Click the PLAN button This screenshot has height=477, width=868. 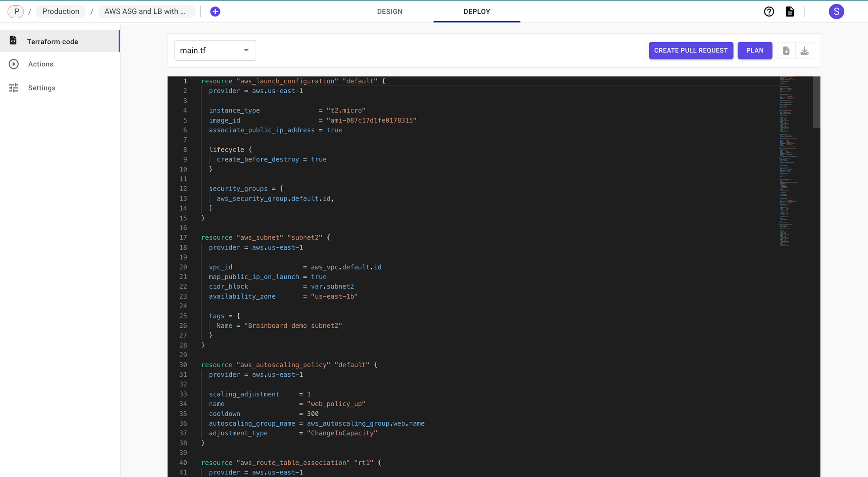click(x=755, y=50)
